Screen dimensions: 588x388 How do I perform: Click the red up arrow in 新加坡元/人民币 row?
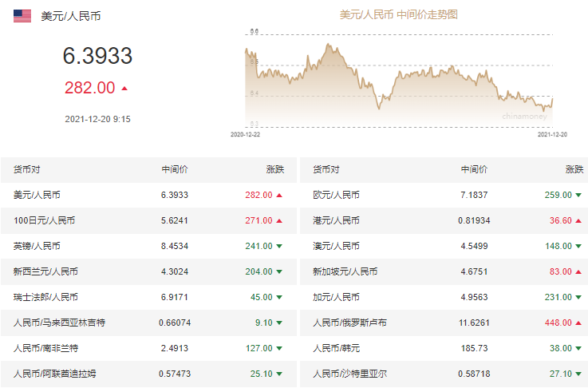[x=578, y=271]
